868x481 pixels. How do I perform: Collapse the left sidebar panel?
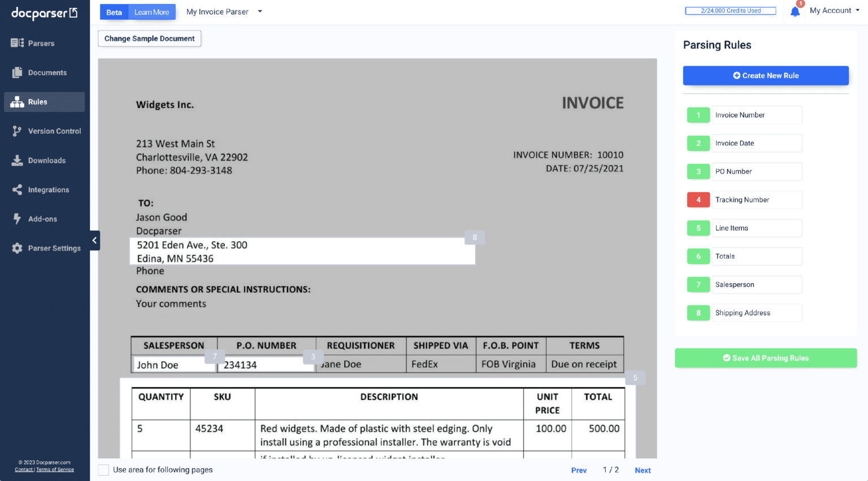point(94,240)
